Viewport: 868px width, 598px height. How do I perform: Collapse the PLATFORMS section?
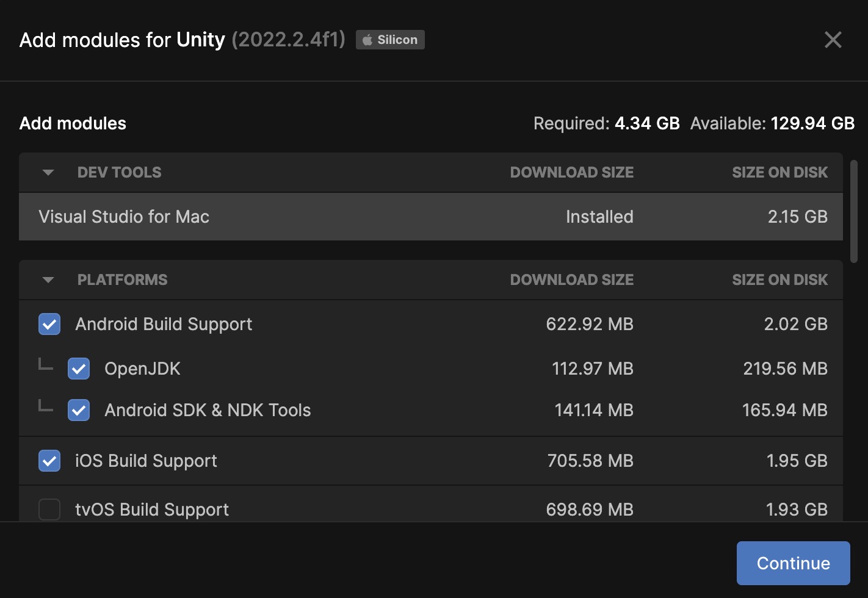click(x=48, y=279)
